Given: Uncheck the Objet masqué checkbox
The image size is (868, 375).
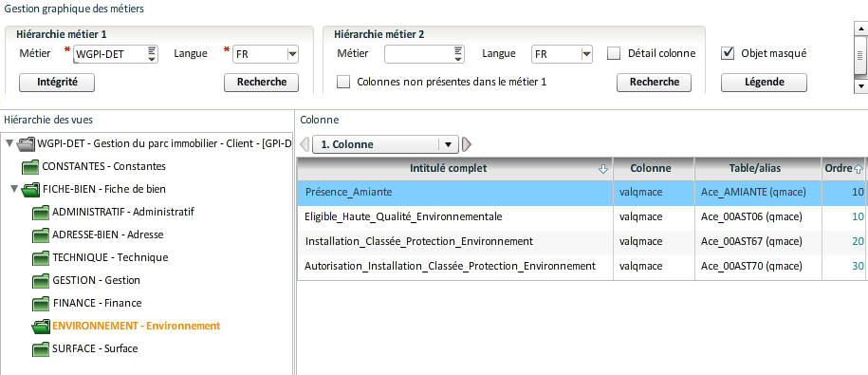Looking at the screenshot, I should pos(728,54).
